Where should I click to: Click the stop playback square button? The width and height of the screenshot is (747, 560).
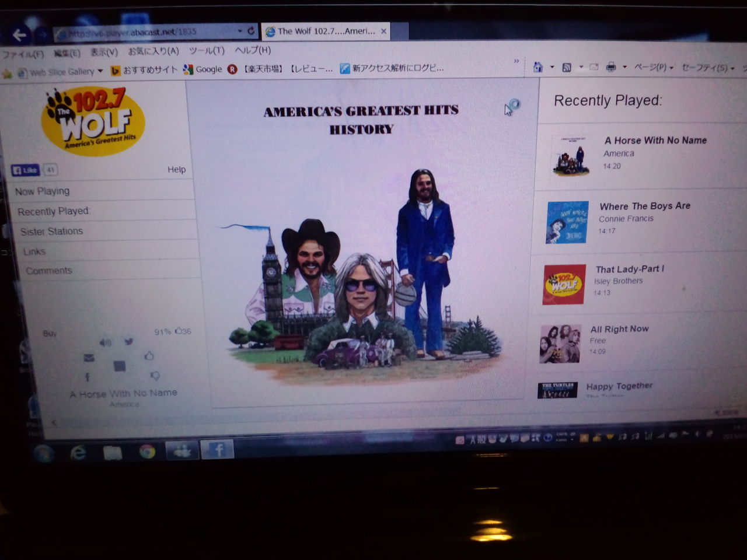(120, 366)
